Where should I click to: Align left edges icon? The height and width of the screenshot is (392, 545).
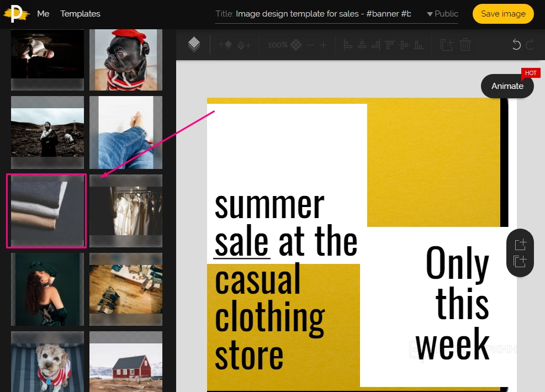pos(348,45)
